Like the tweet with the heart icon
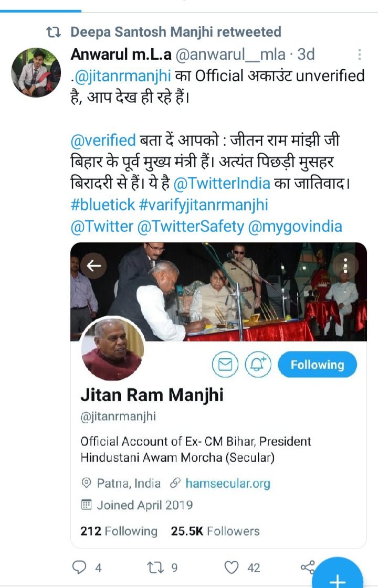This screenshot has width=378, height=588. click(x=231, y=568)
